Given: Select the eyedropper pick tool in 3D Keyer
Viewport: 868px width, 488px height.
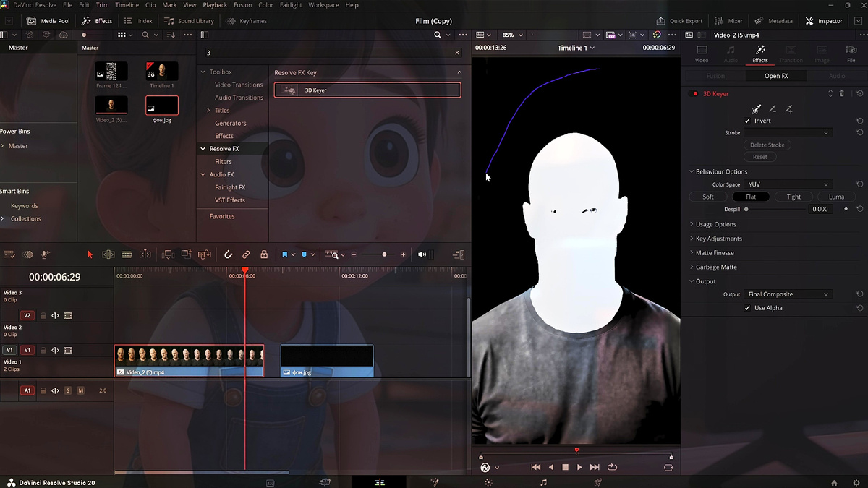Looking at the screenshot, I should pyautogui.click(x=756, y=109).
